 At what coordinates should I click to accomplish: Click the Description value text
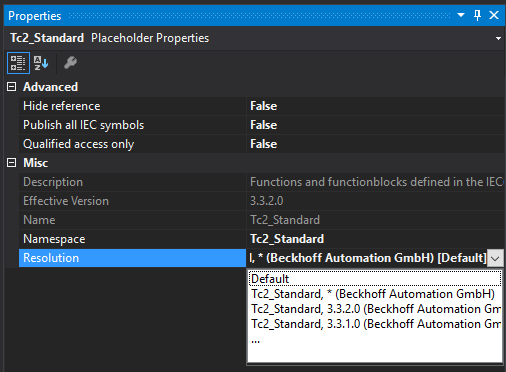click(x=376, y=182)
